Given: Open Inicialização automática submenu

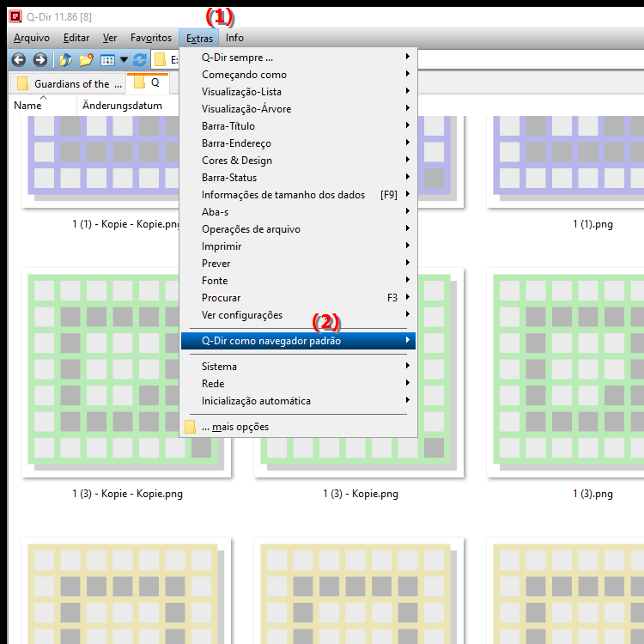Looking at the screenshot, I should point(298,401).
